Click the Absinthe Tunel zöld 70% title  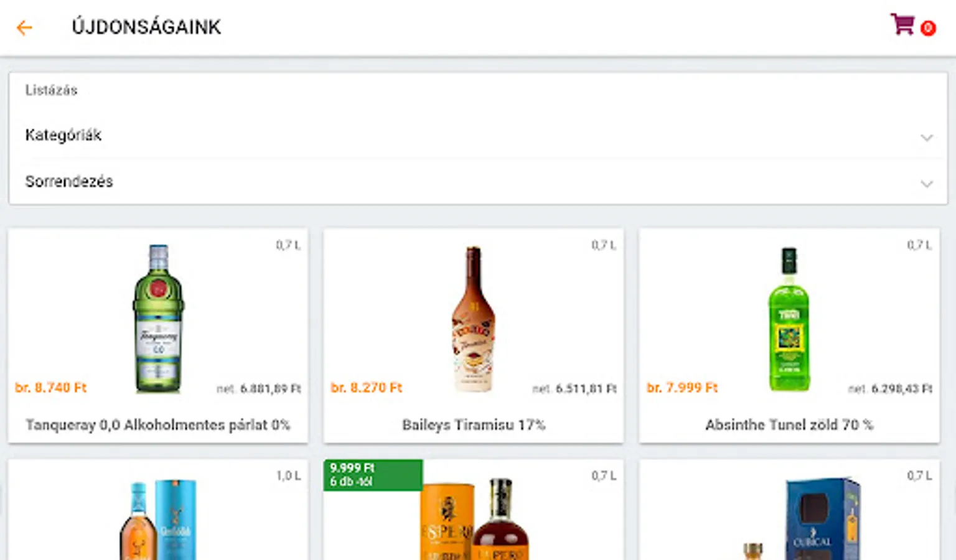pyautogui.click(x=789, y=425)
